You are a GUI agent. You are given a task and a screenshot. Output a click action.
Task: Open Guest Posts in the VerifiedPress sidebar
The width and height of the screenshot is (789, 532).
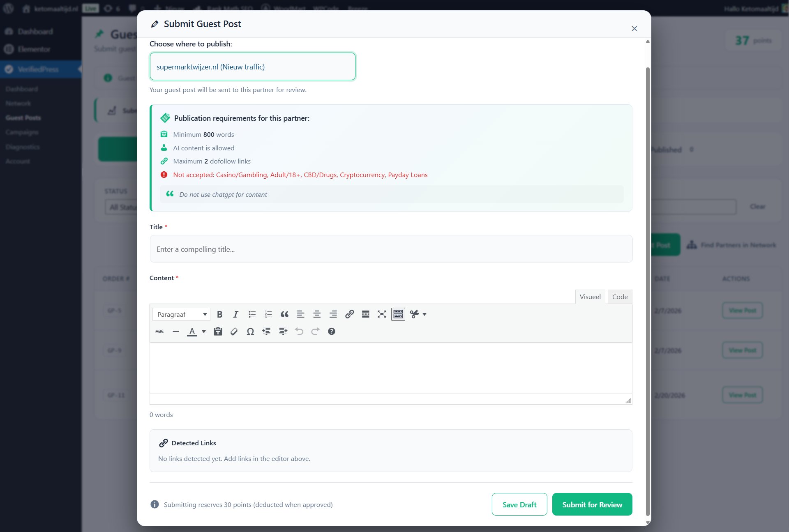coord(23,118)
